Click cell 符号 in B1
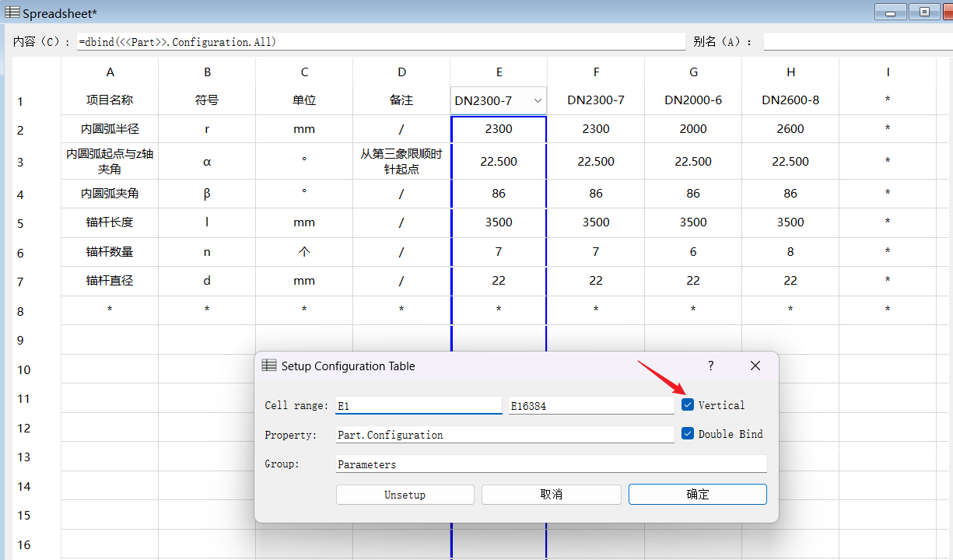953x560 pixels. point(207,100)
